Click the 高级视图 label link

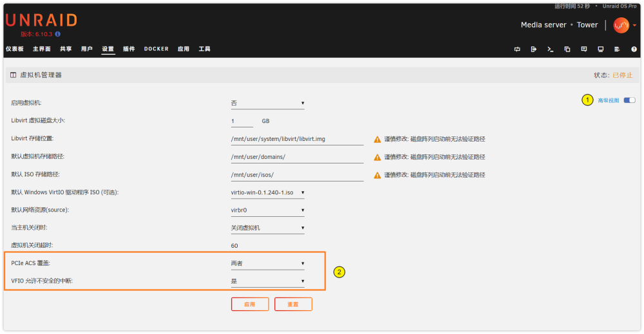pyautogui.click(x=609, y=100)
